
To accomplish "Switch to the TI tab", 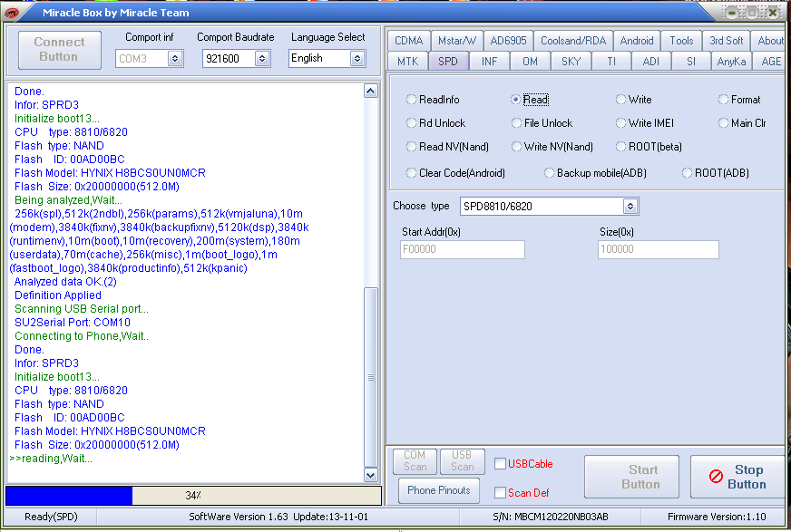I will click(611, 62).
